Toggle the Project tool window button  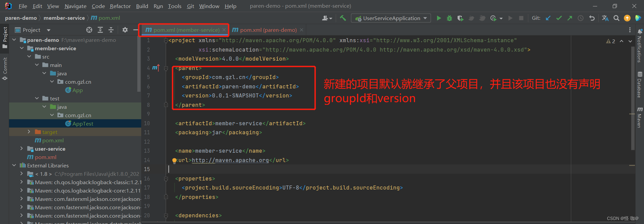point(5,38)
